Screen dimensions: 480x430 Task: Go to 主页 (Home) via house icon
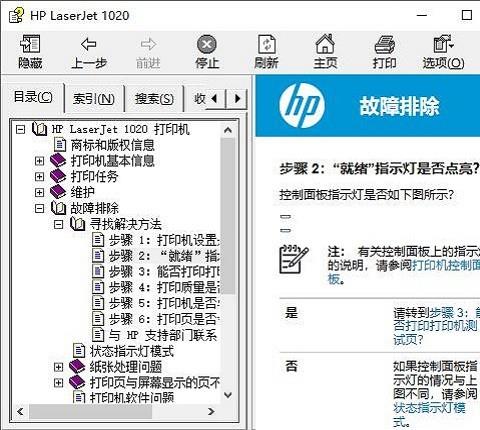click(325, 44)
